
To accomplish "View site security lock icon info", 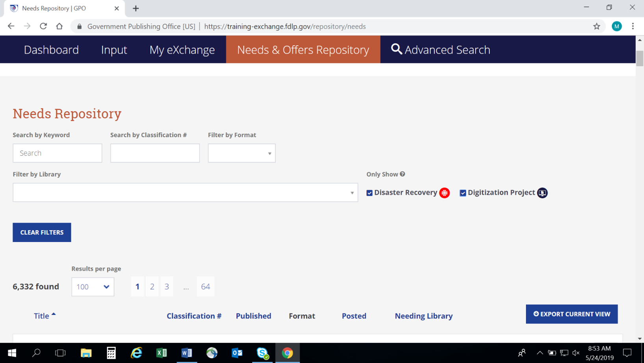I will point(80,26).
